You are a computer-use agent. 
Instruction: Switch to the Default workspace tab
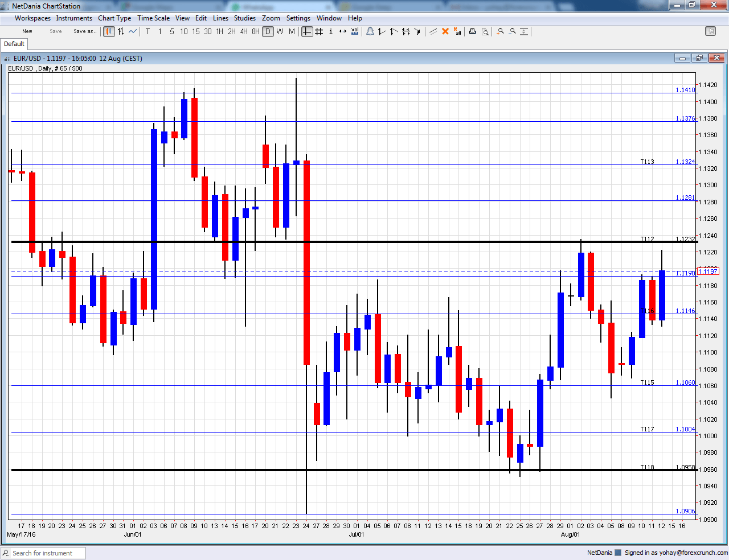click(x=14, y=44)
